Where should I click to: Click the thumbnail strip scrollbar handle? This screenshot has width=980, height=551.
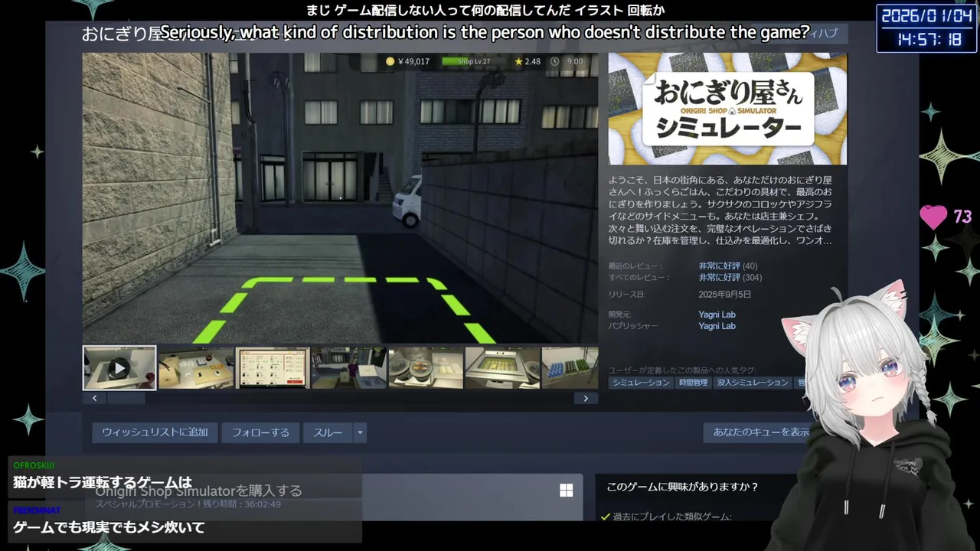coord(126,398)
